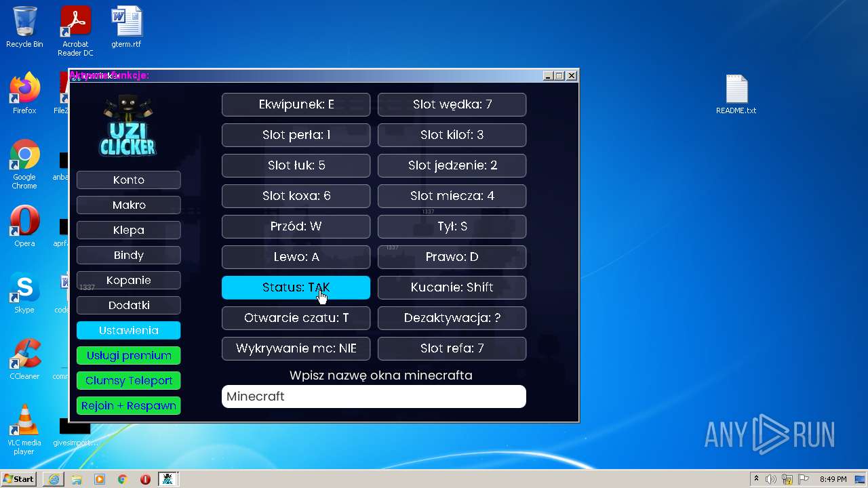868x488 pixels.
Task: Open the Dodatki section
Action: (129, 305)
